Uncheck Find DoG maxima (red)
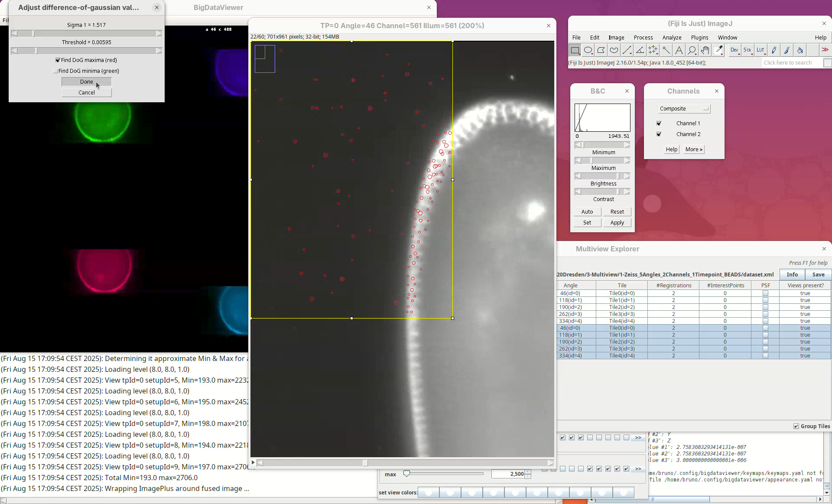This screenshot has width=832, height=504. (58, 60)
